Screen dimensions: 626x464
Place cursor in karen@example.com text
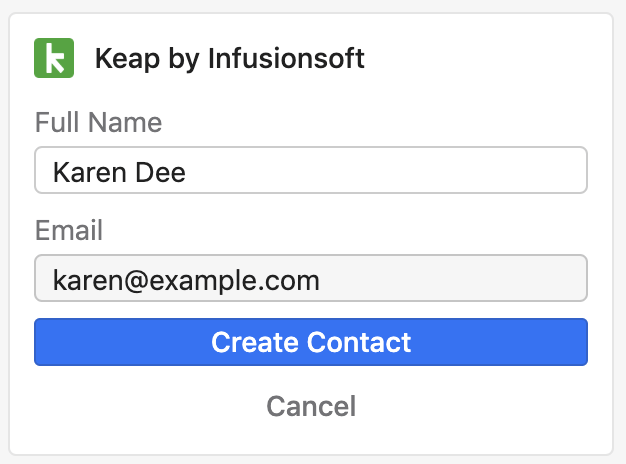pyautogui.click(x=186, y=281)
